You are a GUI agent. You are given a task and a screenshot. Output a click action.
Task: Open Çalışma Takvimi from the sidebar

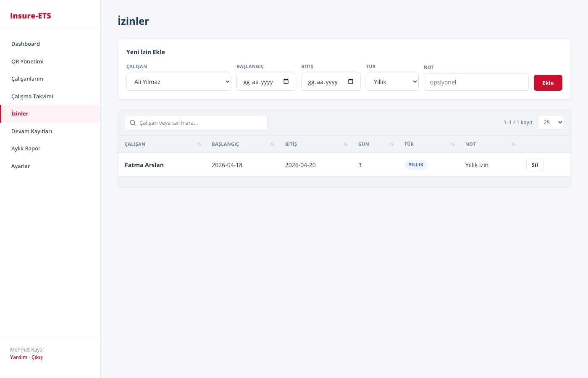(x=32, y=97)
